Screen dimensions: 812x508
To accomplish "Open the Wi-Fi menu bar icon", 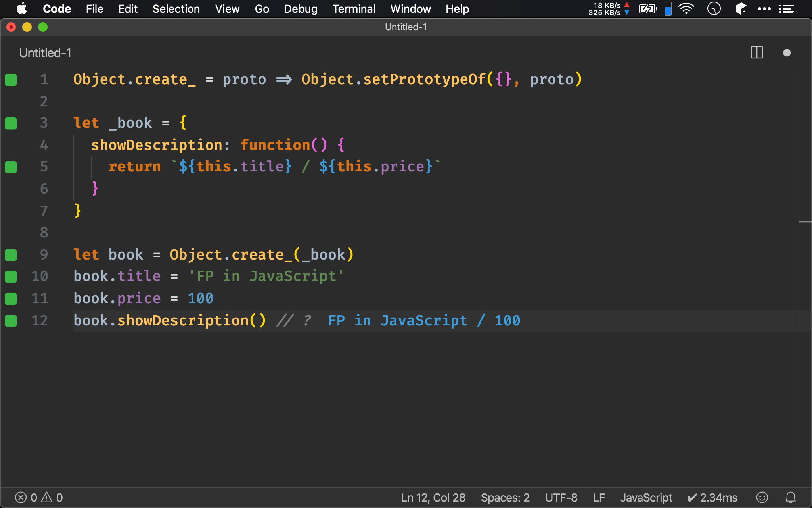I will pos(686,9).
